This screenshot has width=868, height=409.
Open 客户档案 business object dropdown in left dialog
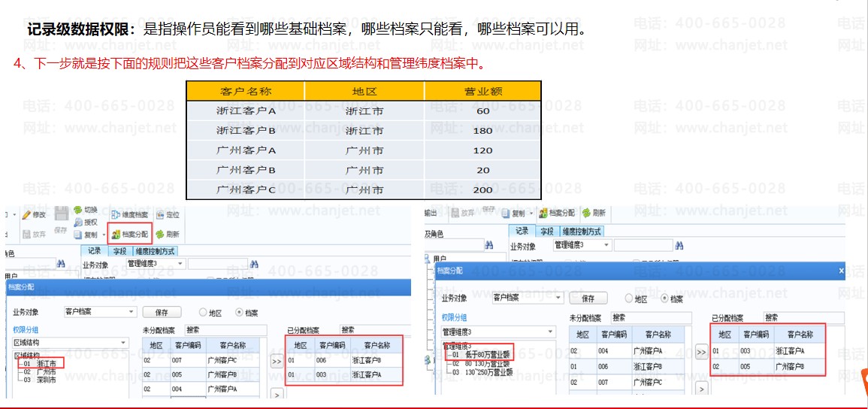coord(132,312)
